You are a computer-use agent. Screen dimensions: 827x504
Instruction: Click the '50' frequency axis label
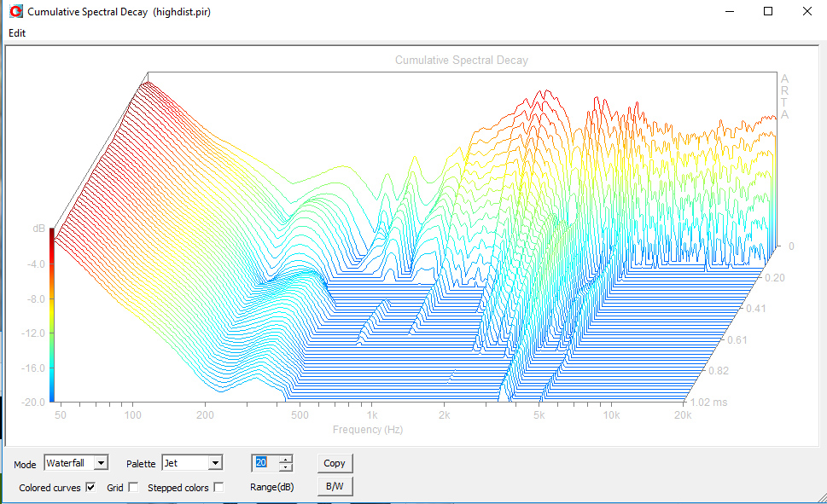tap(61, 415)
